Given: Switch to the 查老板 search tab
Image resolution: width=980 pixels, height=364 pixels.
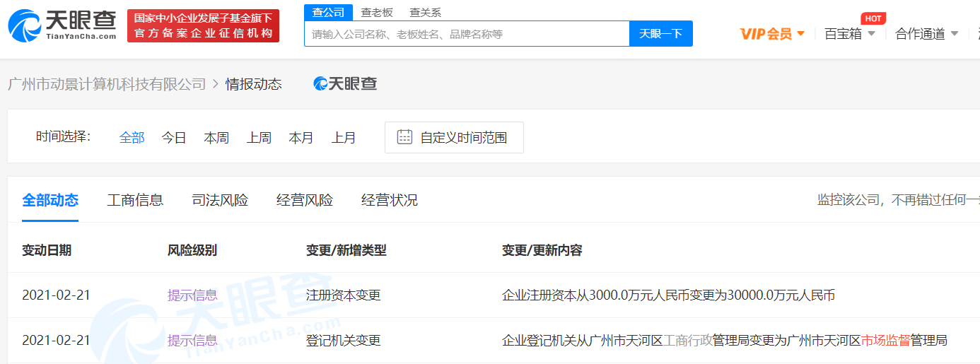Looking at the screenshot, I should [376, 12].
